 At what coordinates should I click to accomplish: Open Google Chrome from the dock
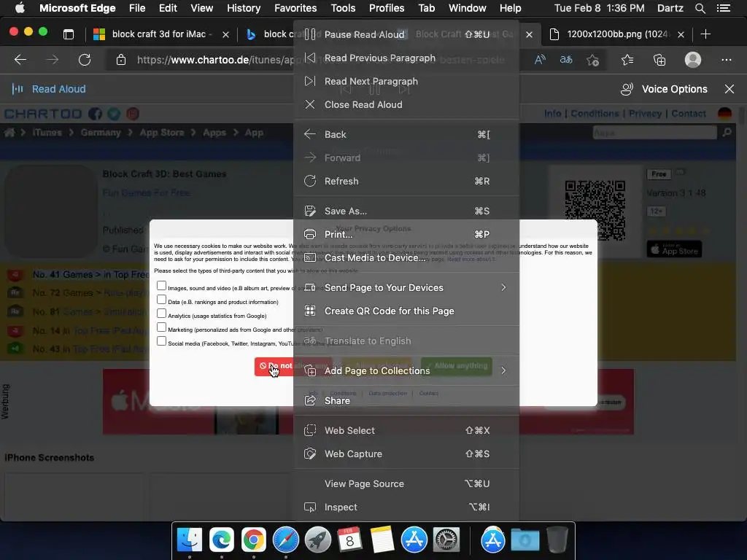point(253,540)
